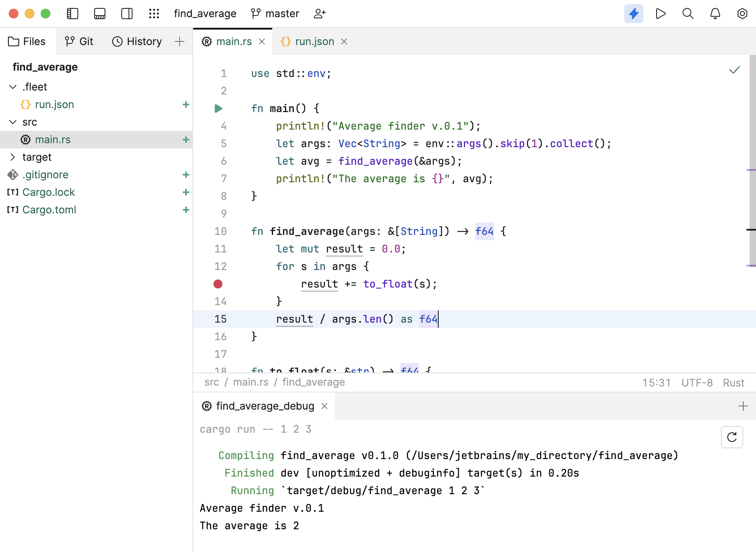Collapse the src folder
The width and height of the screenshot is (756, 552).
13,122
